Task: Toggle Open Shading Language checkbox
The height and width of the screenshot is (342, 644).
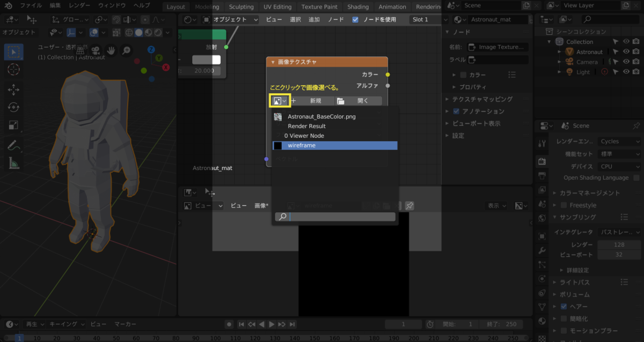Action: [x=636, y=178]
